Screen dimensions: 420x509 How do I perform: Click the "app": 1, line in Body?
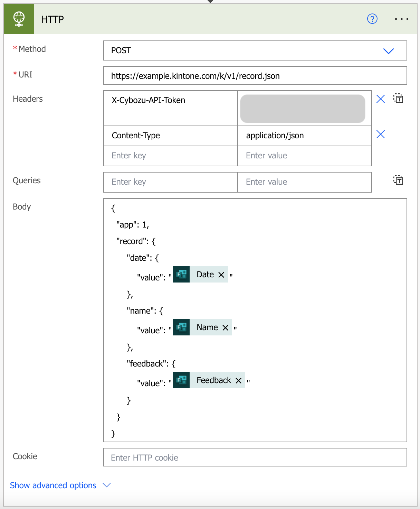click(x=133, y=225)
